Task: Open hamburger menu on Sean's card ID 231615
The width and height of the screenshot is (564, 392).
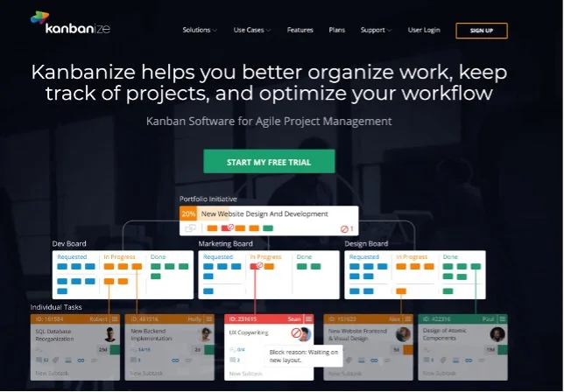Action: (x=308, y=319)
